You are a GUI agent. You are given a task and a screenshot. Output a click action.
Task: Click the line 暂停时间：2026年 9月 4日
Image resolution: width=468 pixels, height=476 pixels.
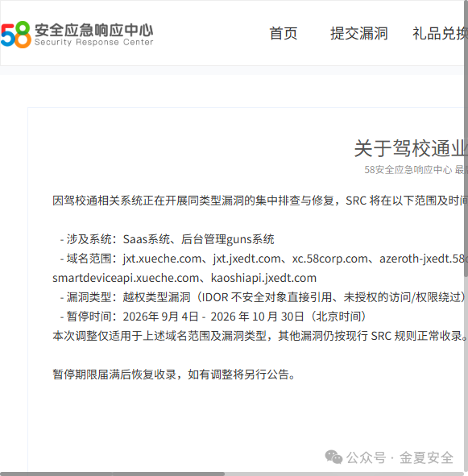coord(213,317)
